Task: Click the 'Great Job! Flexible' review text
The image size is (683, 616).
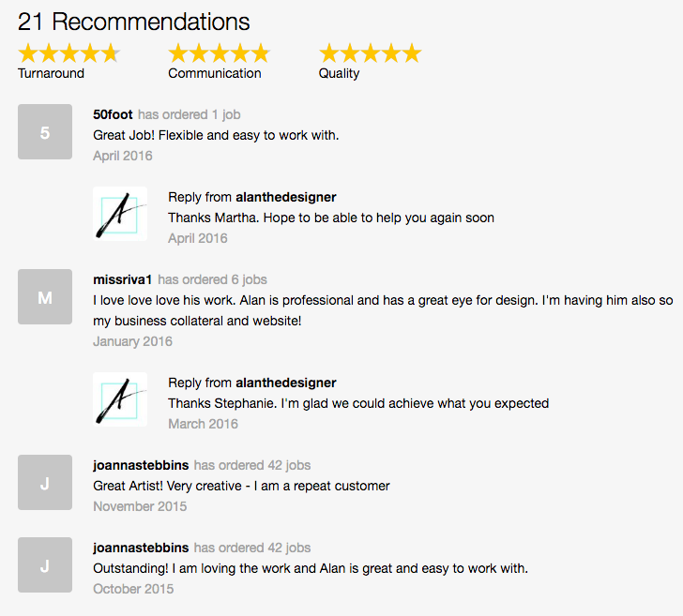Action: click(216, 135)
